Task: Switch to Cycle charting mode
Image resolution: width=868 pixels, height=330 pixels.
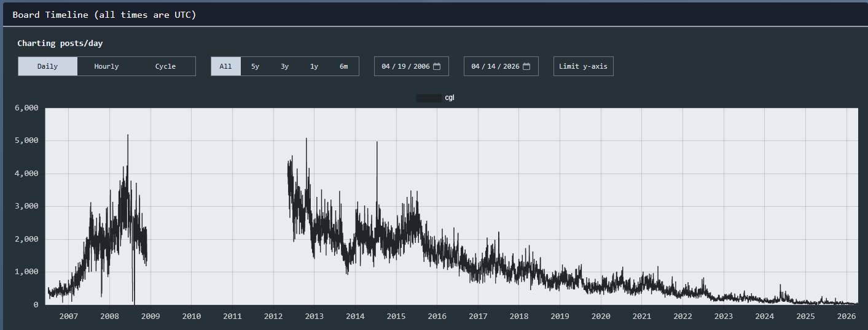Action: [x=165, y=66]
